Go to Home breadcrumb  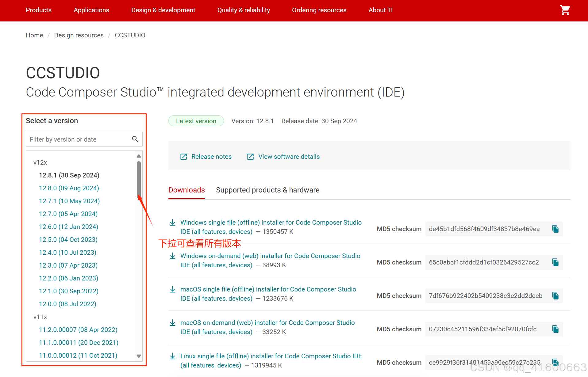click(34, 35)
